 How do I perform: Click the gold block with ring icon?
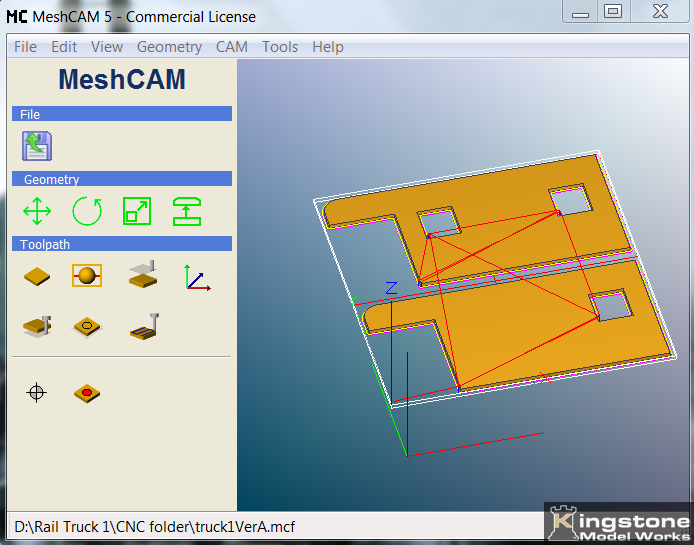87,327
